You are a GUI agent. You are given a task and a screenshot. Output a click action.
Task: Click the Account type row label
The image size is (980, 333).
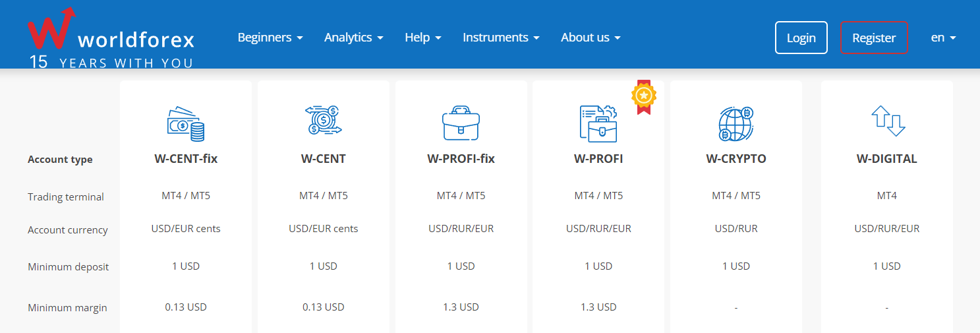60,160
